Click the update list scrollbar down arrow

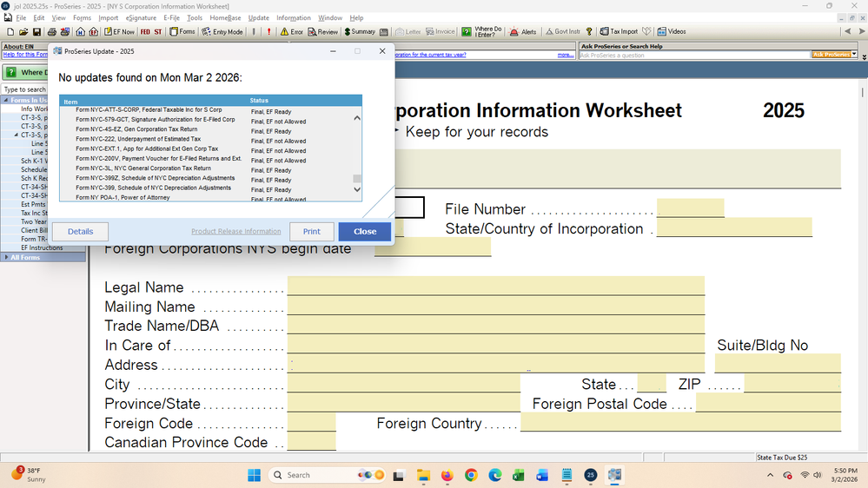pos(356,196)
